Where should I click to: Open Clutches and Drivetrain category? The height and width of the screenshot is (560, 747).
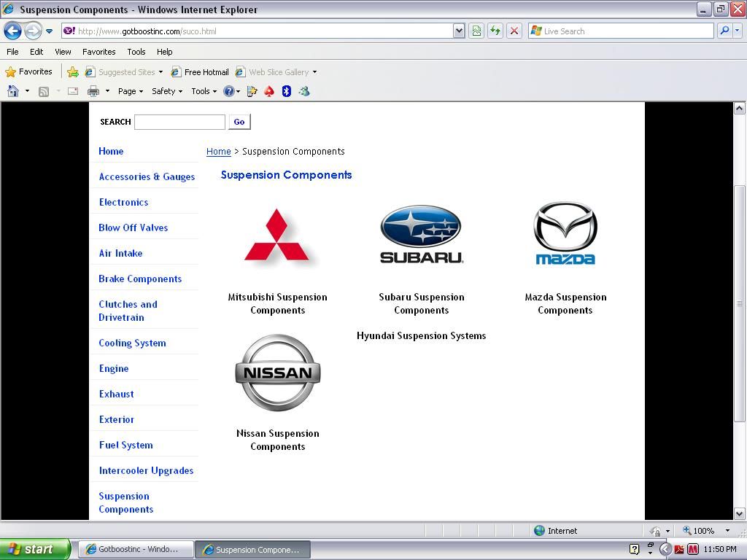tap(128, 311)
